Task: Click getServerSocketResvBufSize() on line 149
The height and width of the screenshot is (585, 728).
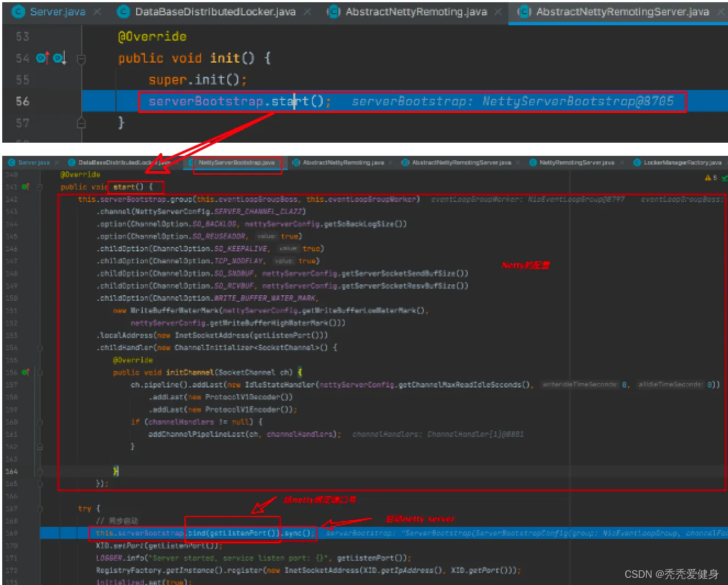Action: [405, 286]
